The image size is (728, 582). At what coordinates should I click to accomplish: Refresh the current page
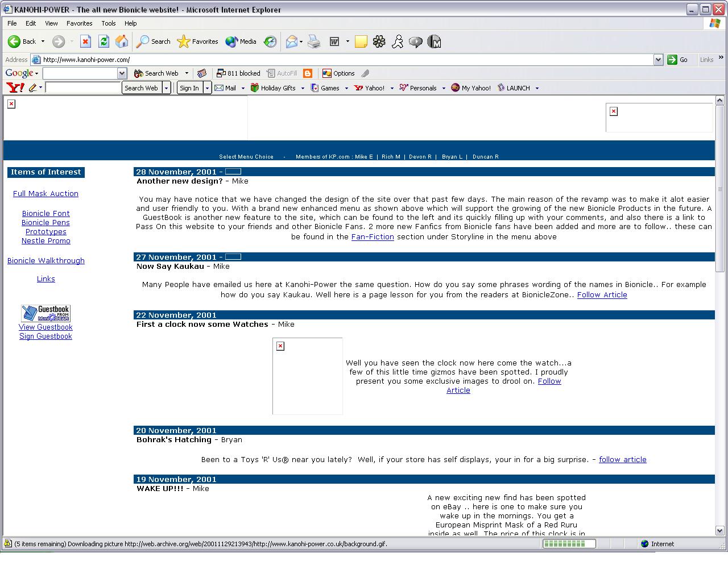point(104,41)
